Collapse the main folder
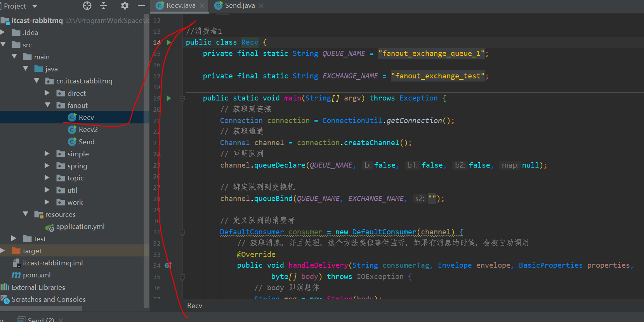The width and height of the screenshot is (644, 322). pyautogui.click(x=14, y=57)
